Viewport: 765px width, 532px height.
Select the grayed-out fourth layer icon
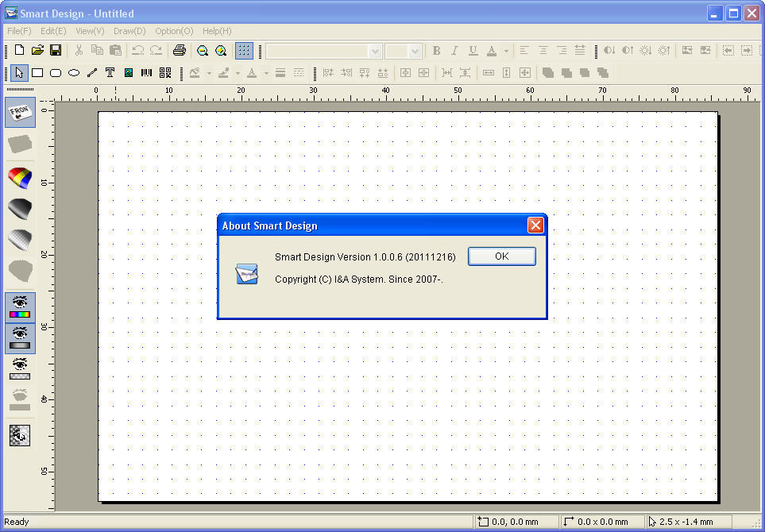point(20,271)
